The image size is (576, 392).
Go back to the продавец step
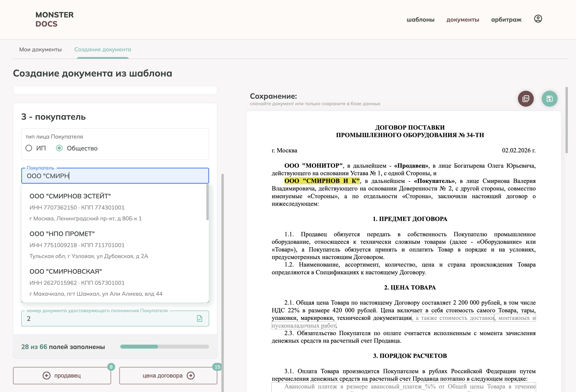(62, 376)
